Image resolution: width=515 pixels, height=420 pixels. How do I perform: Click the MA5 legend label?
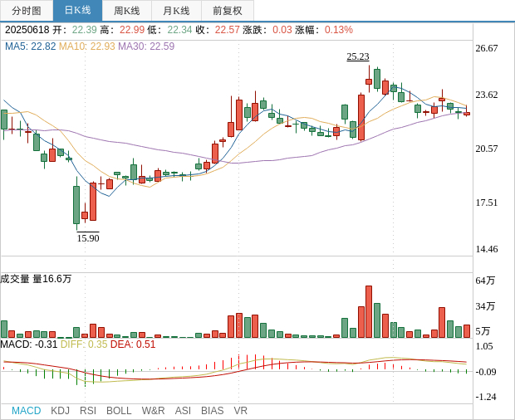[30, 46]
